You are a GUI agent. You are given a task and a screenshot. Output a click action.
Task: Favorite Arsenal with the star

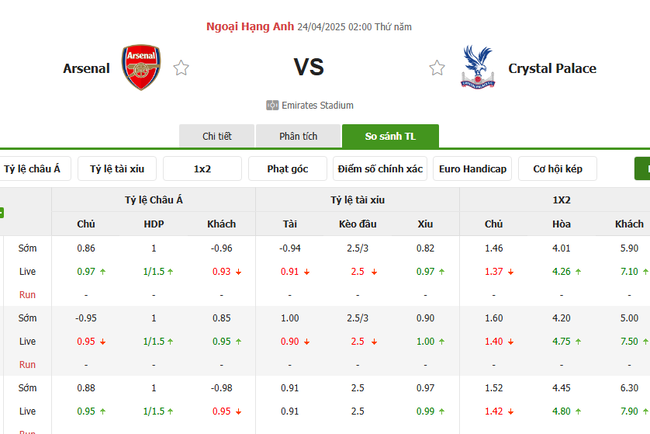[181, 68]
